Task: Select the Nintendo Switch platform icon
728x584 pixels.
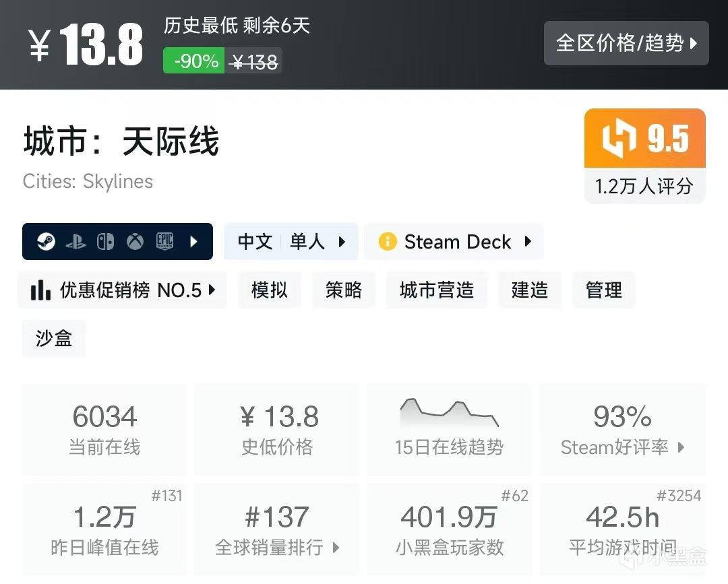Action: [106, 241]
